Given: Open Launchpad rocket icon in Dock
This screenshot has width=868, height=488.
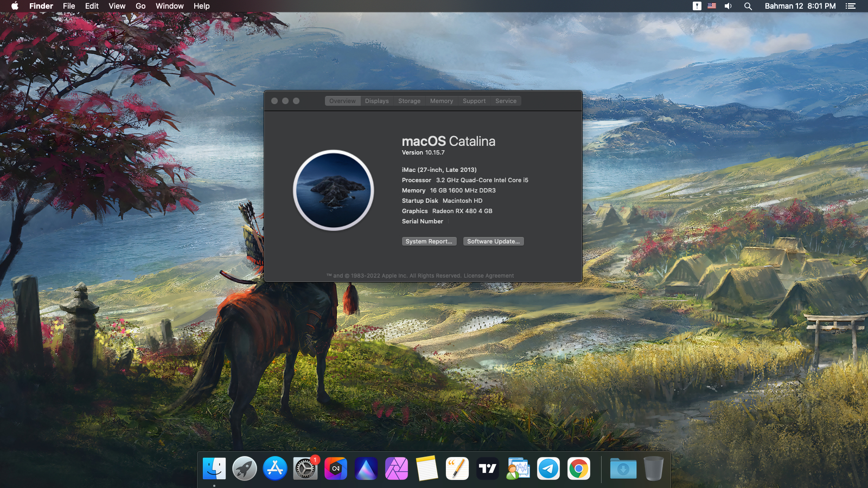Looking at the screenshot, I should pyautogui.click(x=245, y=468).
